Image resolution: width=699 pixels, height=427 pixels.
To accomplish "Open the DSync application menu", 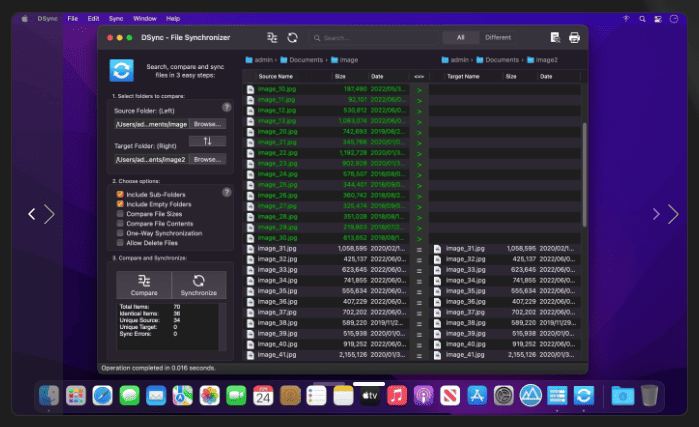I will tap(48, 19).
